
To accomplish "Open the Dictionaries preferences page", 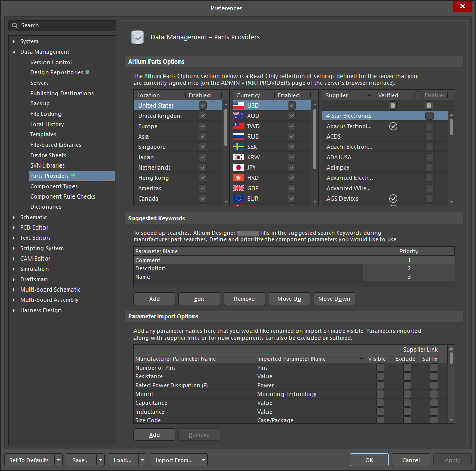I will click(46, 207).
